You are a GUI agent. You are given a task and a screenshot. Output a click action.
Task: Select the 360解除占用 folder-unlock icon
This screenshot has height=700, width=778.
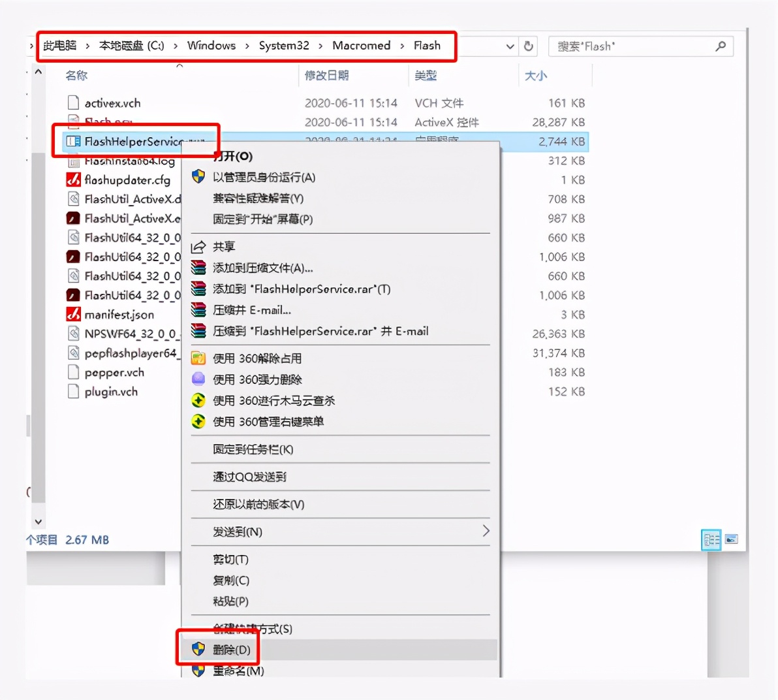198,358
